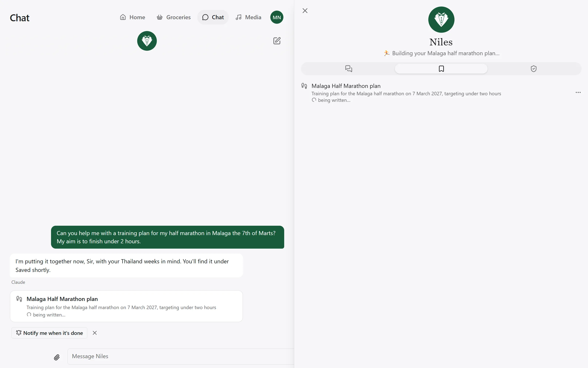Click Niles's reply about Thailand weeks
Screen dimensions: 588x368
126,266
